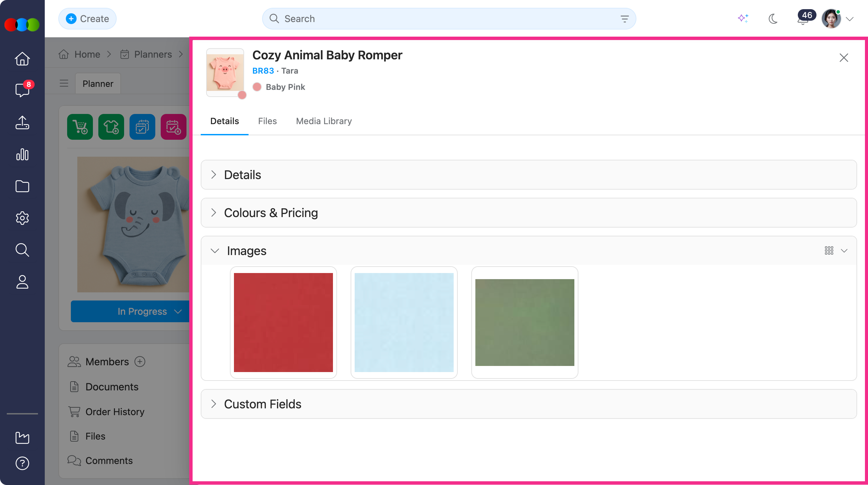Click the AI sparkle icon
The width and height of the screenshot is (868, 485).
743,18
